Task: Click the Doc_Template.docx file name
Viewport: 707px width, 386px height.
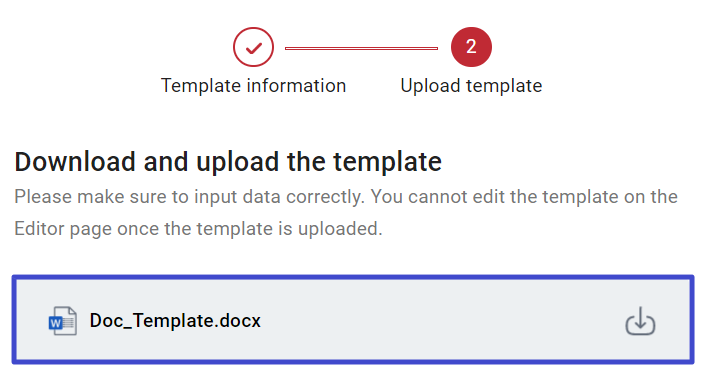Action: tap(175, 321)
